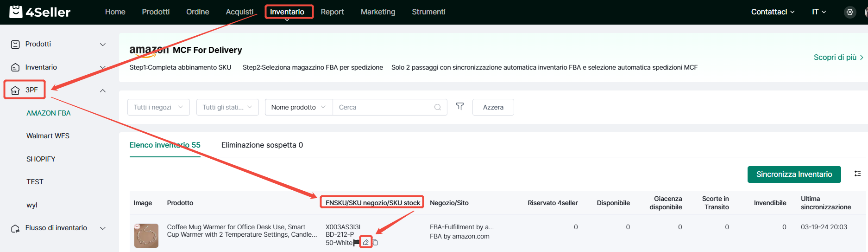This screenshot has width=868, height=252.
Task: Click the 3PF warehouse icon in sidebar
Action: (15, 90)
